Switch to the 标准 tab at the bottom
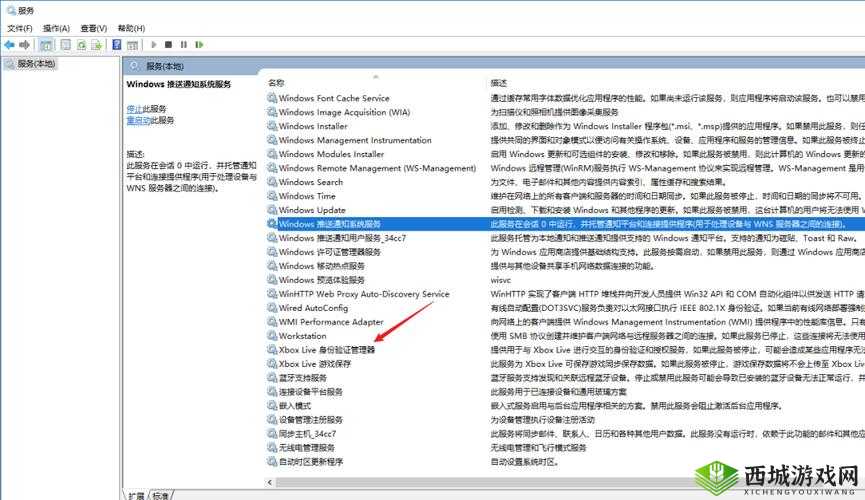Image resolution: width=865 pixels, height=500 pixels. point(161,496)
